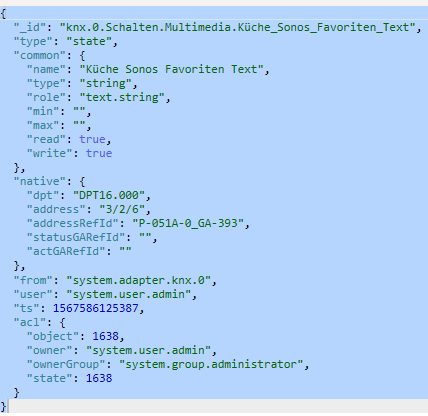Click the true value after "write"
This screenshot has height=416, width=428.
click(99, 153)
